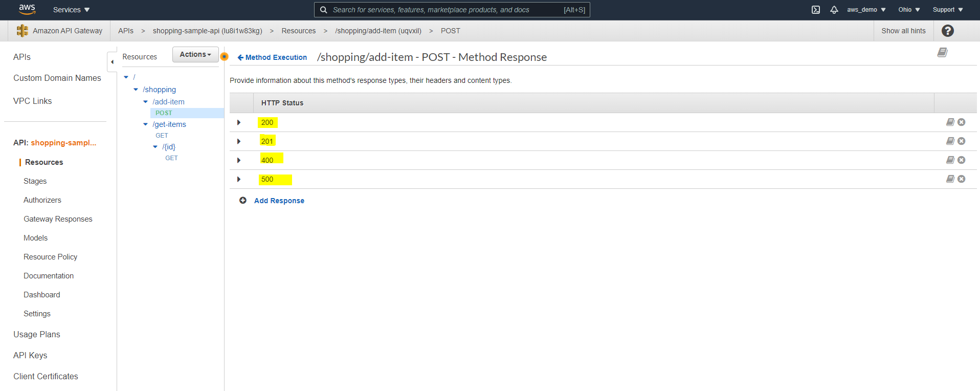This screenshot has width=980, height=391.
Task: Open the notifications bell
Action: click(x=834, y=10)
